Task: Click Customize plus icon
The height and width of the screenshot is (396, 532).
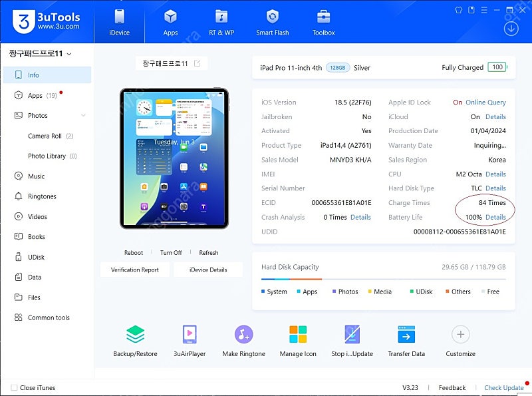Action: pos(460,335)
